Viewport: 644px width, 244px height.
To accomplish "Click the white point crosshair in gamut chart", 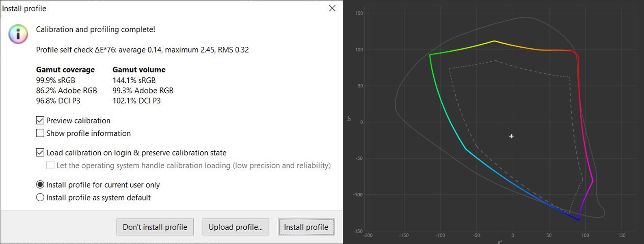I will pos(511,136).
